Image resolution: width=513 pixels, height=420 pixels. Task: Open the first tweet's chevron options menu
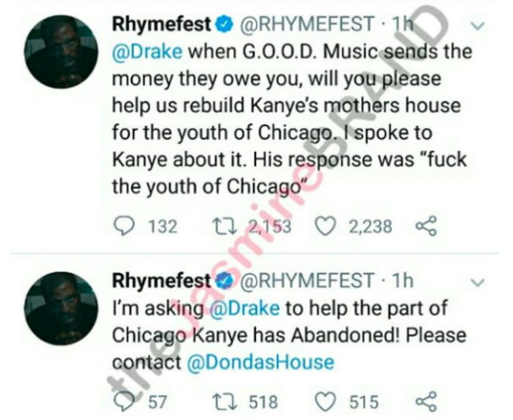point(479,26)
